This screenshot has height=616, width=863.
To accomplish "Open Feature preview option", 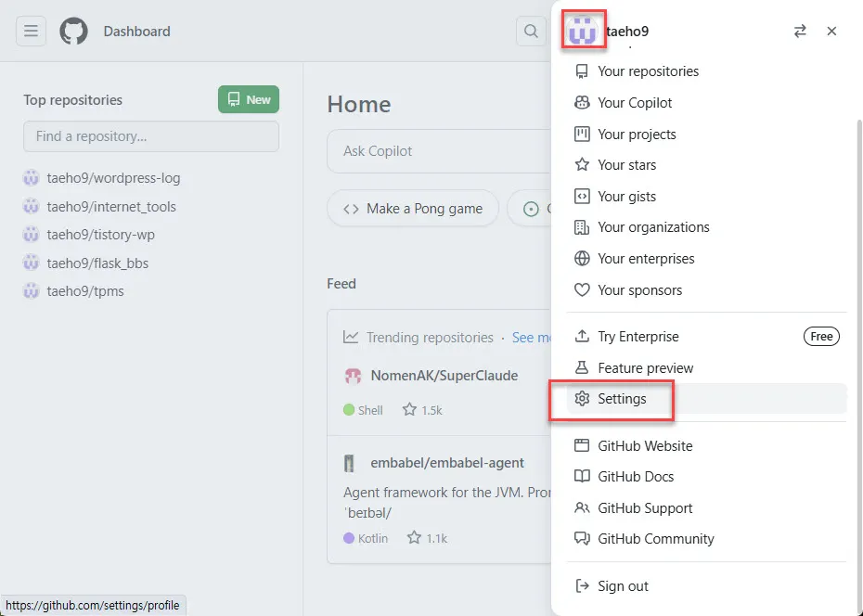I will click(x=645, y=368).
